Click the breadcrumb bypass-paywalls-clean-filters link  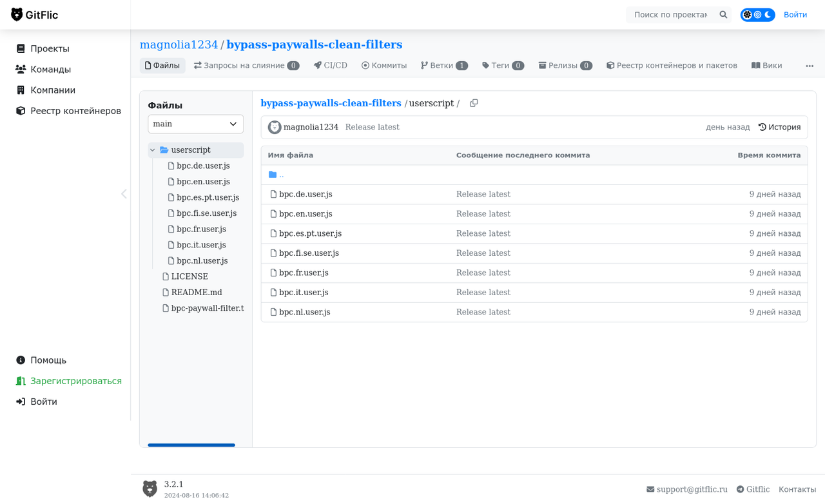point(331,103)
